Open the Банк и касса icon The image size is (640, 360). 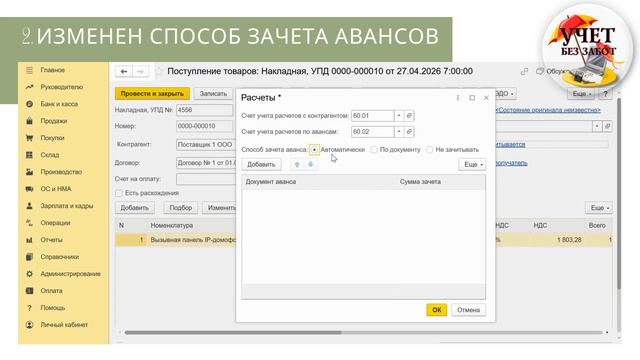[x=29, y=104]
